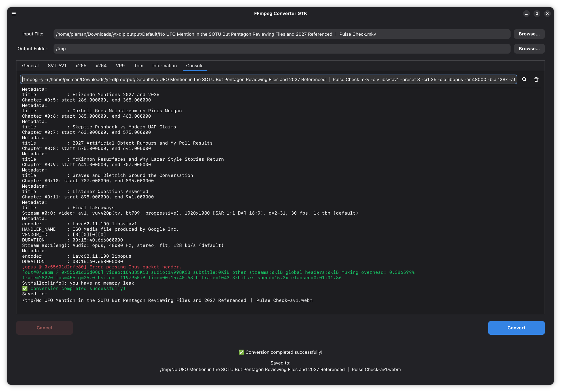Image resolution: width=561 pixels, height=392 pixels.
Task: Show the Information tab
Action: [x=164, y=65]
